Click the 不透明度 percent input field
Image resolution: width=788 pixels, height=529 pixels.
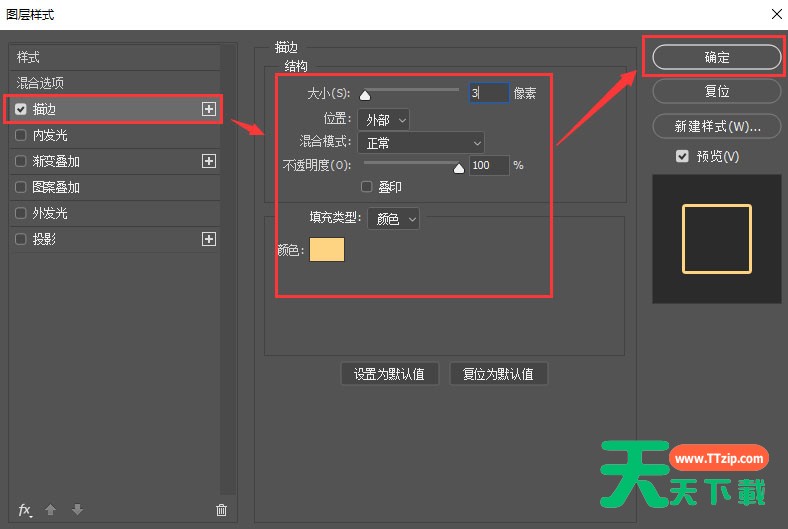[489, 165]
